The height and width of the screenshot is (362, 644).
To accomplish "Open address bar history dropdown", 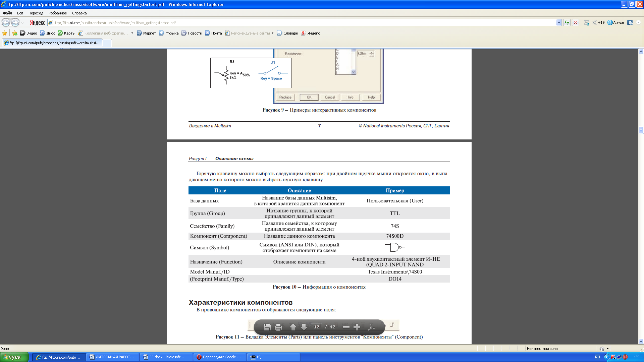I will [559, 22].
